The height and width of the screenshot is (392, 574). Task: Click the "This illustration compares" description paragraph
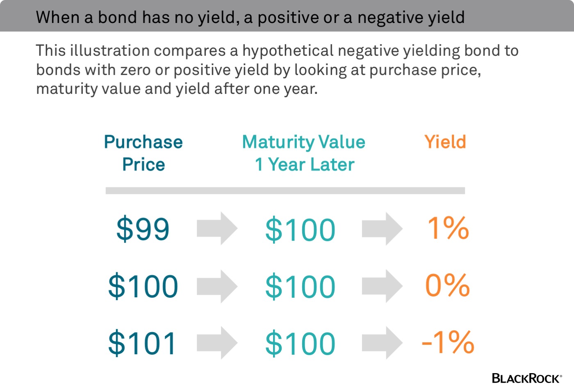pyautogui.click(x=277, y=69)
